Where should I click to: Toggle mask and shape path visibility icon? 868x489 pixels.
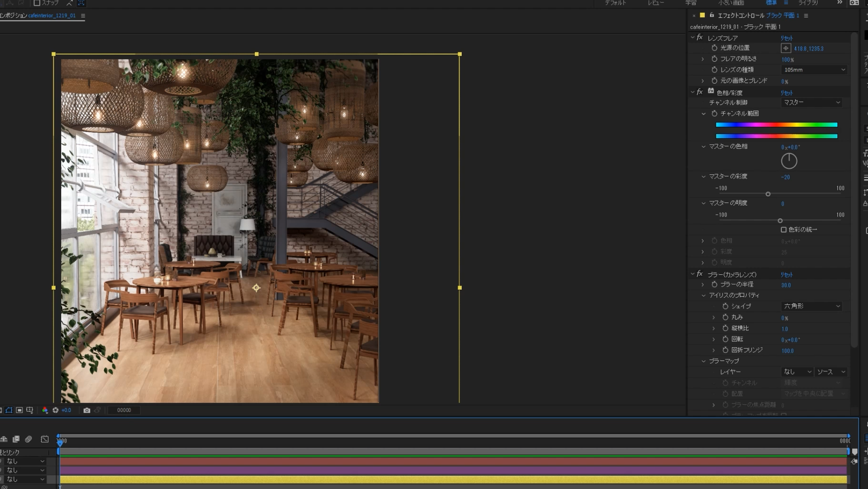[9, 410]
